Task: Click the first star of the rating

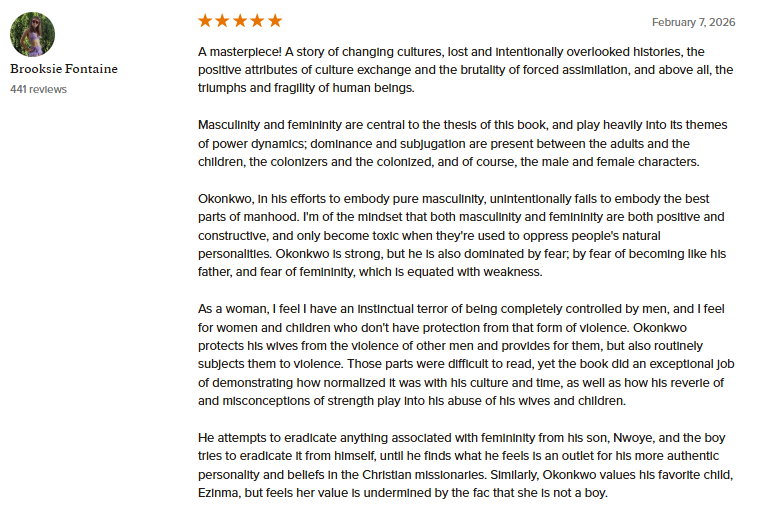Action: pos(205,21)
